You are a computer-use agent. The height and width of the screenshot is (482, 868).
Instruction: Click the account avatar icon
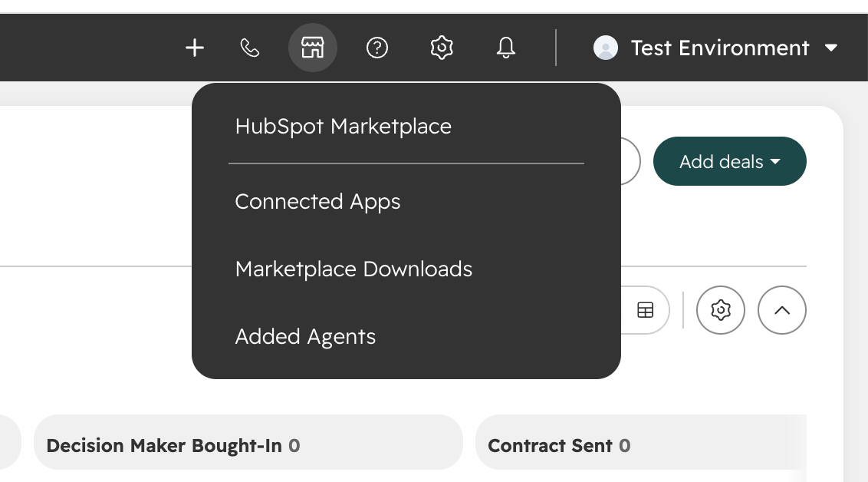pos(606,48)
